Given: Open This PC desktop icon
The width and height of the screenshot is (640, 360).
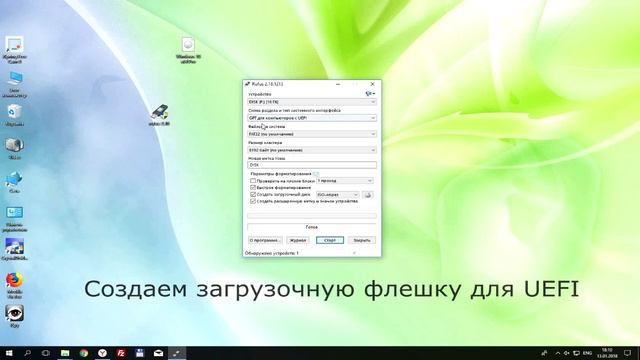Looking at the screenshot, I should click(14, 84).
